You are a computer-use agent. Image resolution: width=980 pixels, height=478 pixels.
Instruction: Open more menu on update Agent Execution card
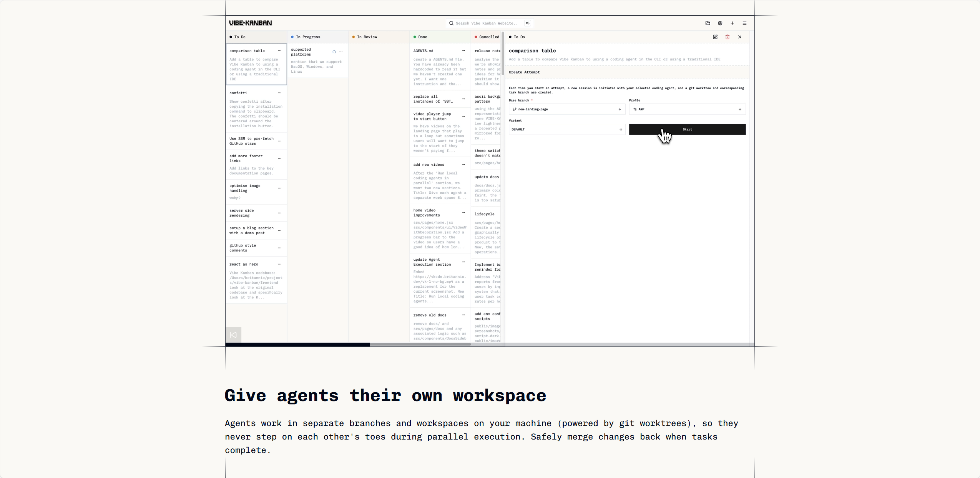point(463,262)
